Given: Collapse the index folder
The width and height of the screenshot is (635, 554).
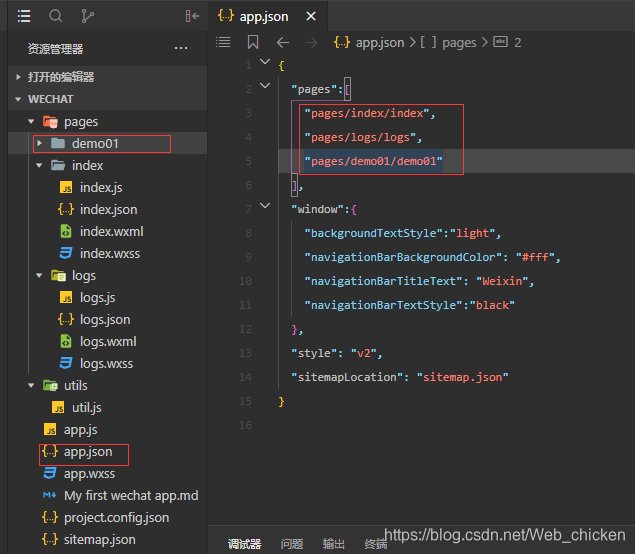Looking at the screenshot, I should coord(39,165).
